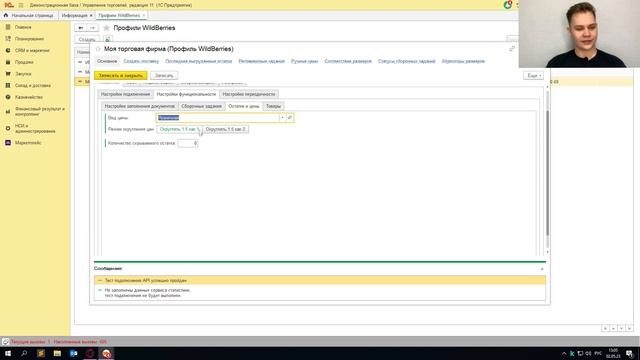Image resolution: width=640 pixels, height=360 pixels.
Task: Open the Регламентные задания link
Action: (262, 61)
